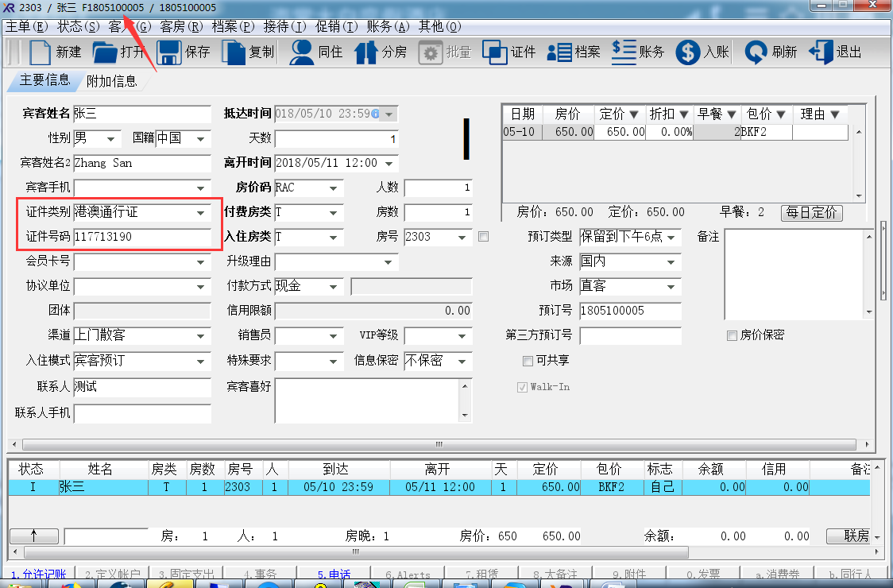This screenshot has width=893, height=588.
Task: Post a charge with the 入账 dollar icon
Action: click(688, 52)
